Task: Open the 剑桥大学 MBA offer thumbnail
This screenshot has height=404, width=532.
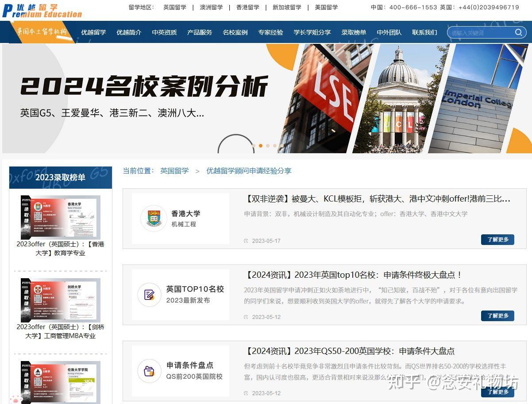Action: 61,300
